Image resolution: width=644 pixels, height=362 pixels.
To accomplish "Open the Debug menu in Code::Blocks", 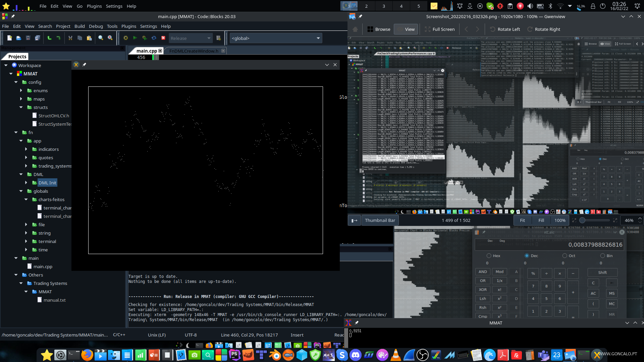I will (96, 26).
